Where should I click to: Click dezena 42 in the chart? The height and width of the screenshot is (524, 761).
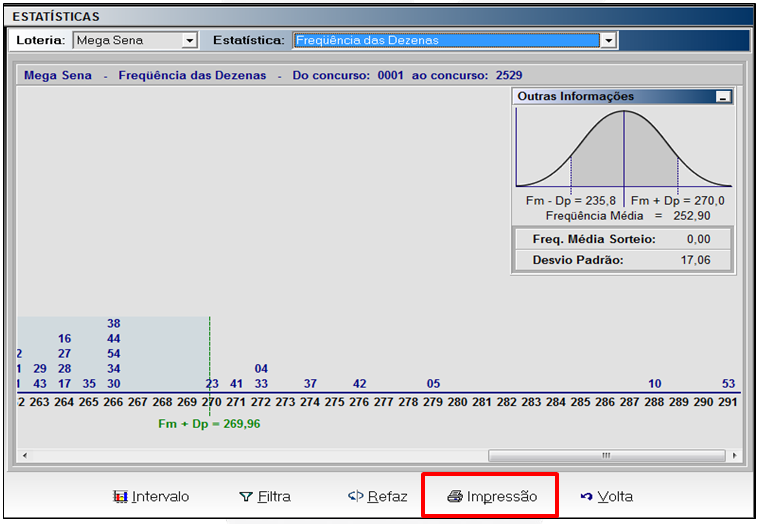coord(360,384)
